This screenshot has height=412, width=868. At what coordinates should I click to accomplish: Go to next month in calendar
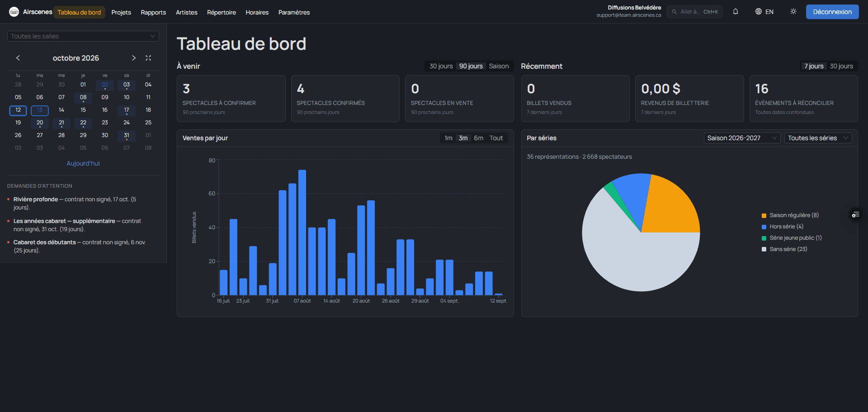coord(134,58)
